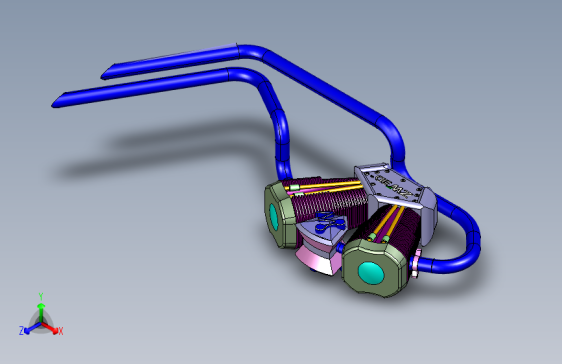Select the green octagonal head cover of the right cylinder
The image size is (562, 364).
[376, 268]
